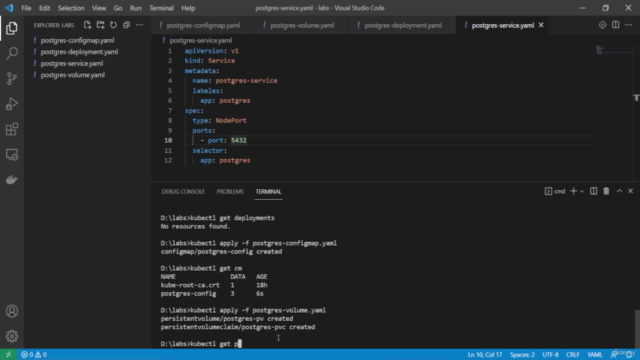Click the 'name: postgres-service' code line

point(235,81)
